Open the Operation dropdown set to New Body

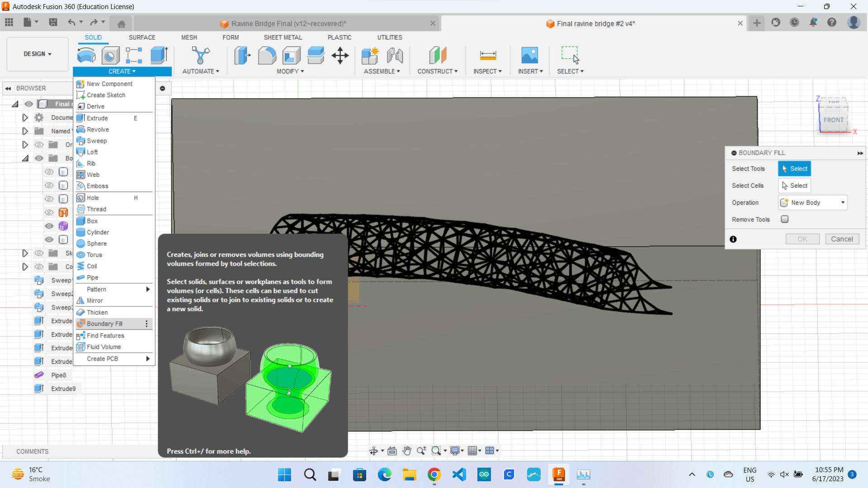coord(812,202)
